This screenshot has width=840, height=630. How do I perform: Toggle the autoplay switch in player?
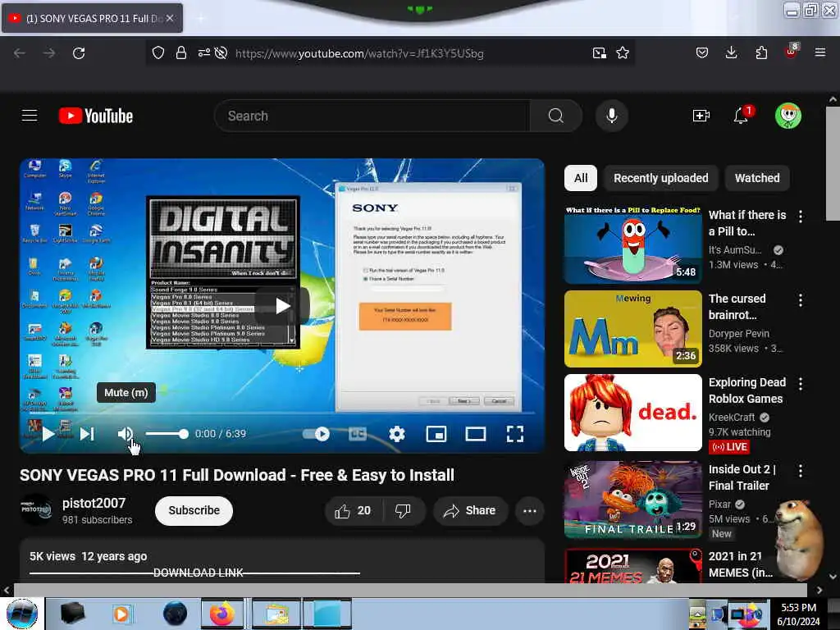pyautogui.click(x=316, y=434)
